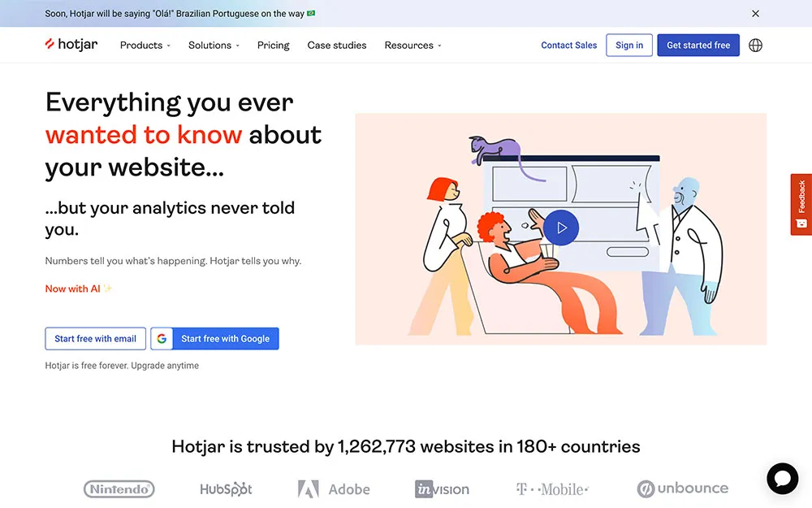Click the Hotjar logo
This screenshot has width=812, height=508.
(x=71, y=45)
